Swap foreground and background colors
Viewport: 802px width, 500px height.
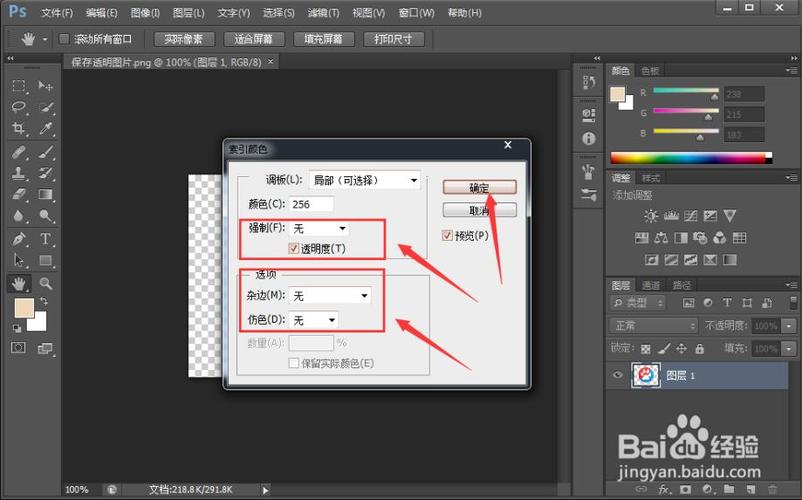pos(43,301)
